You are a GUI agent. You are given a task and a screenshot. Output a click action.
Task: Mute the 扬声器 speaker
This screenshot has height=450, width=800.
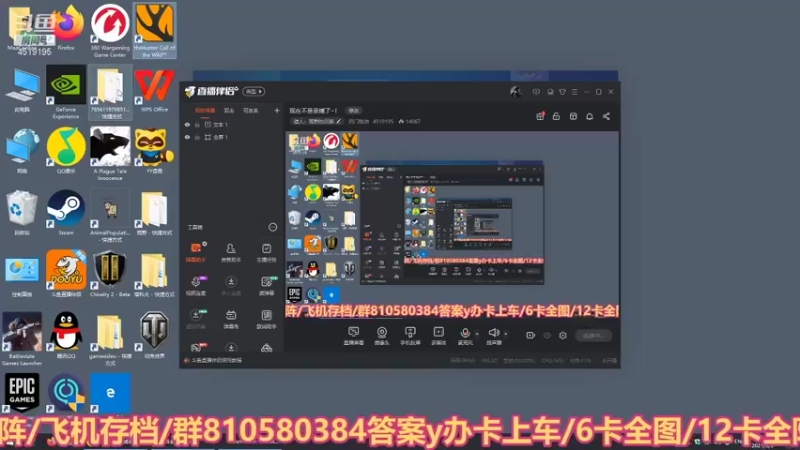tap(493, 336)
